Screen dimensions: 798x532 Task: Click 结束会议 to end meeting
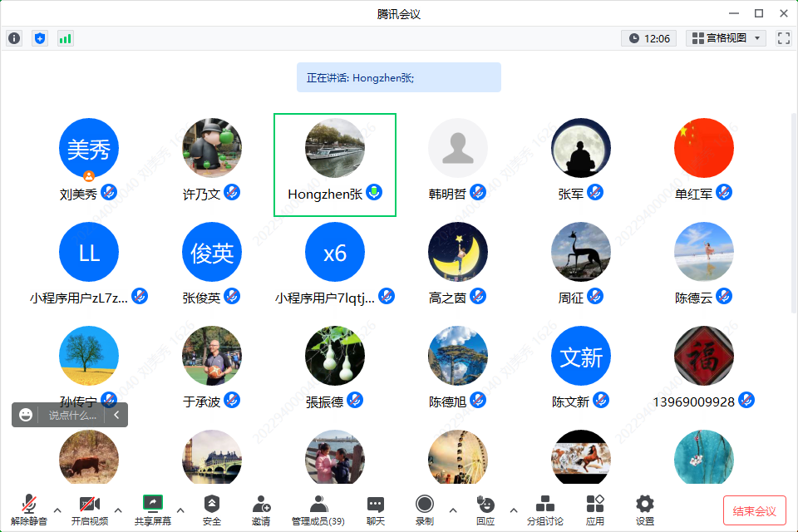click(754, 510)
